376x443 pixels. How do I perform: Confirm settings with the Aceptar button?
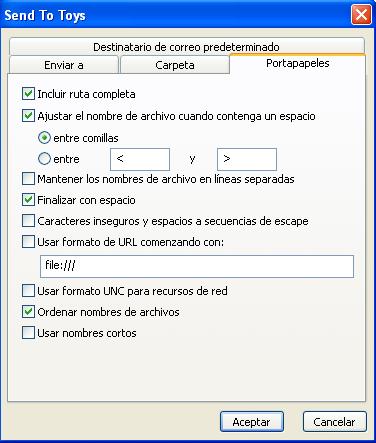[252, 422]
